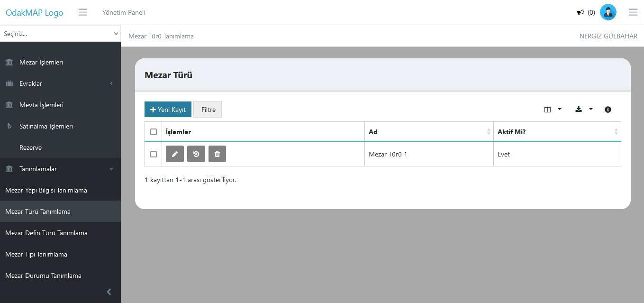This screenshot has width=644, height=303.
Task: Check the select-all checkbox in table header
Action: pyautogui.click(x=154, y=132)
